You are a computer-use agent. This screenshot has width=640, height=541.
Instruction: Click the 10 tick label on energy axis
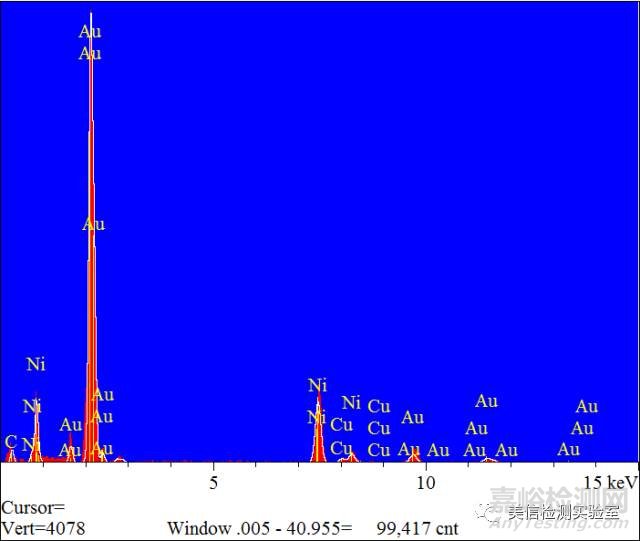click(426, 482)
